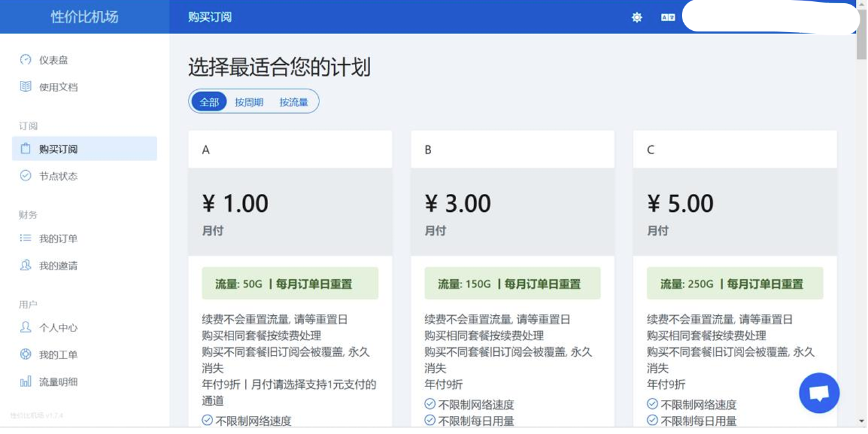868x434 pixels.
Task: Select the 按流量 plan filter tab
Action: (x=294, y=101)
